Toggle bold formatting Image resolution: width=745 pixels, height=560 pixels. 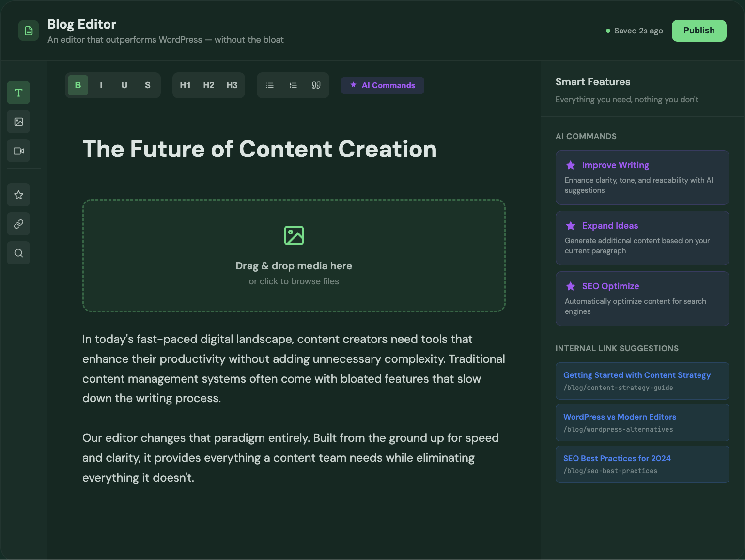(x=78, y=85)
